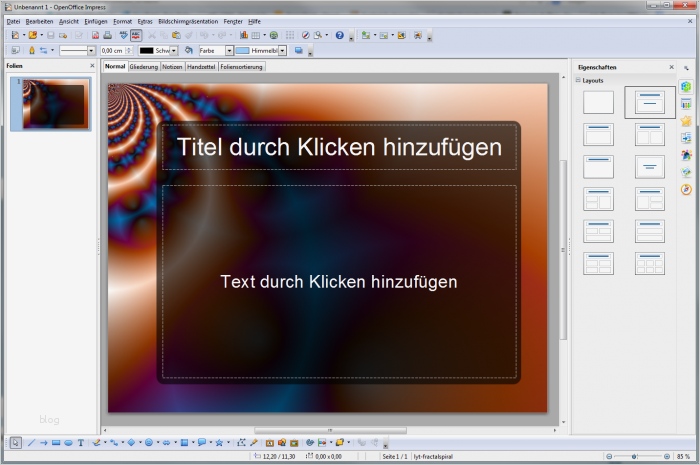Choose title and two content layout

click(650, 134)
